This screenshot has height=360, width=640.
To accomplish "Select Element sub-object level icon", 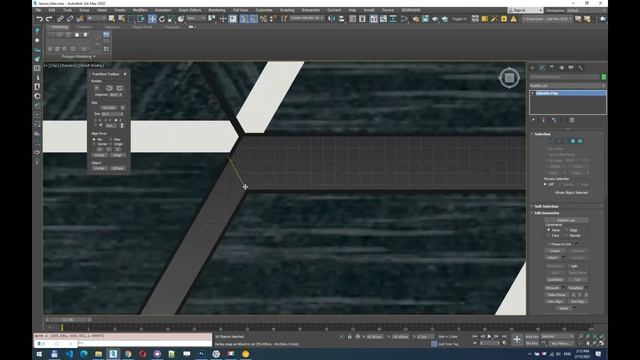I will [x=580, y=141].
